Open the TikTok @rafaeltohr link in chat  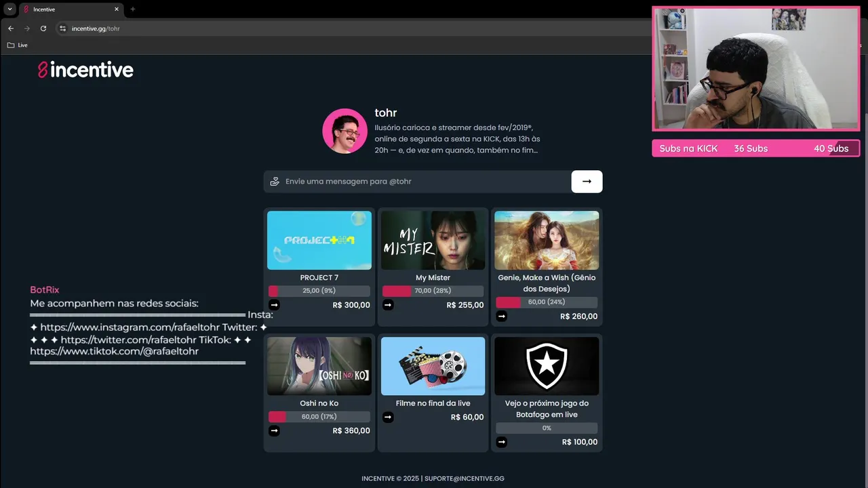pos(114,352)
